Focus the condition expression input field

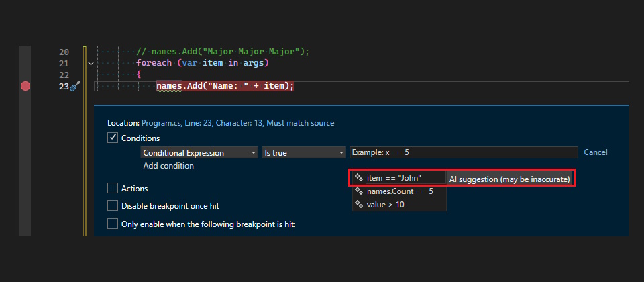pyautogui.click(x=463, y=153)
